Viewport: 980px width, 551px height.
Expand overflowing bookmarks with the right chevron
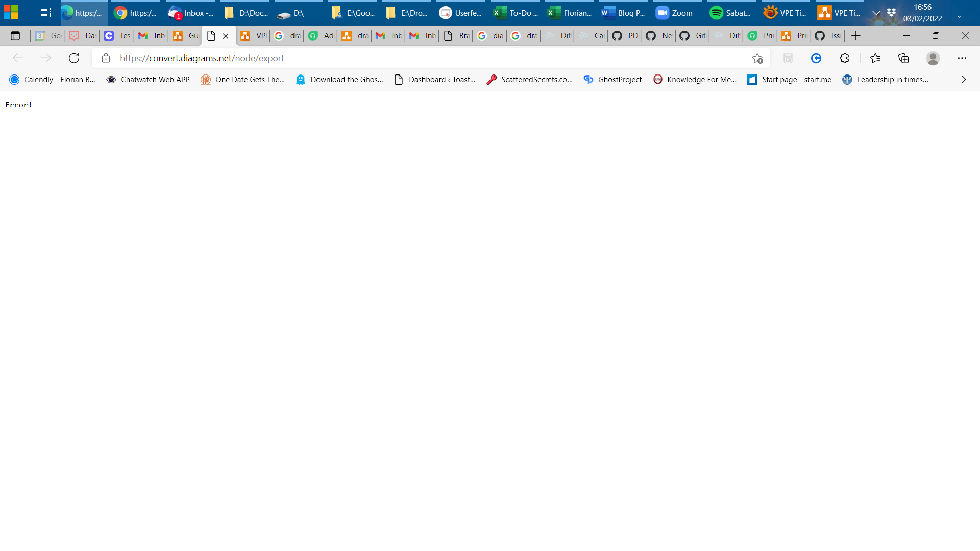click(964, 79)
